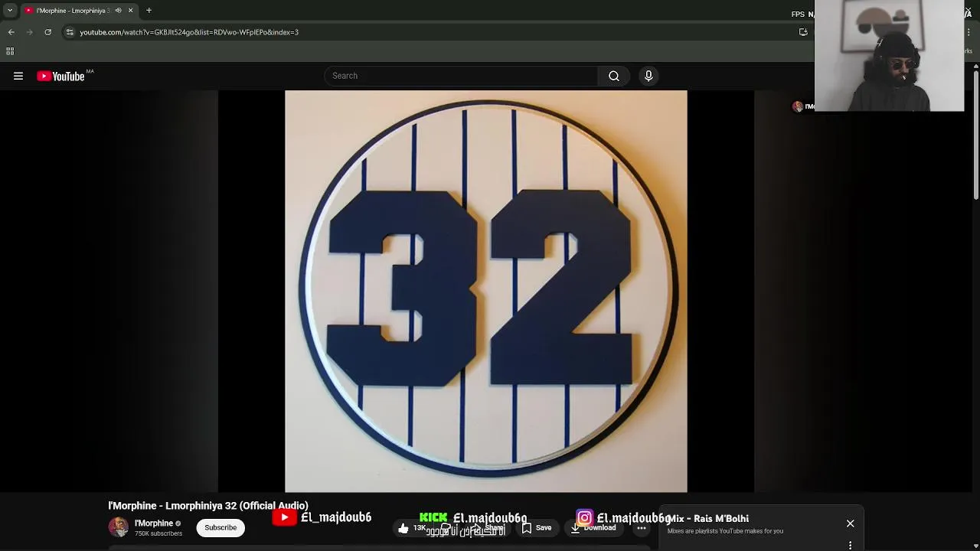980x551 pixels.
Task: Go forward with the browser forward arrow
Action: [30, 32]
